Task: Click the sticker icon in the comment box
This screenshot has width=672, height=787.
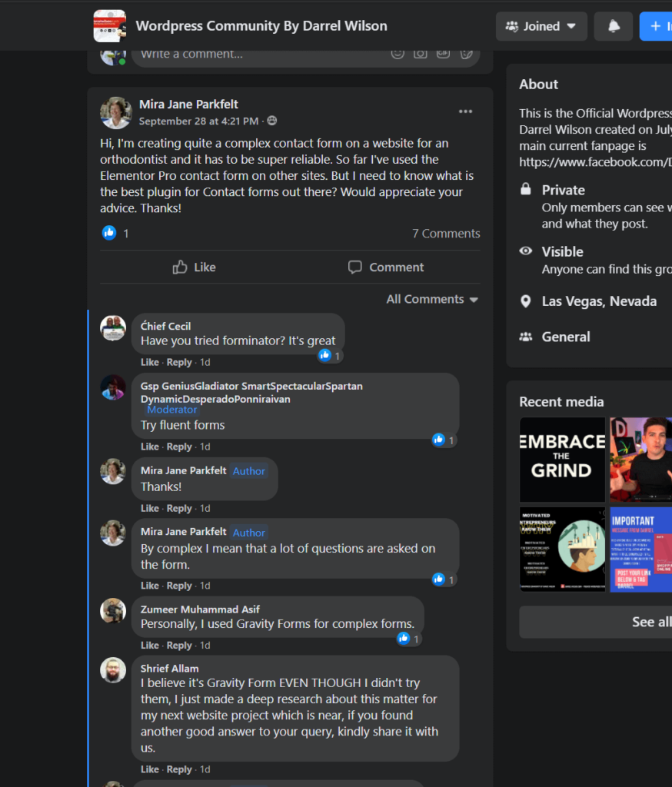Action: (466, 53)
